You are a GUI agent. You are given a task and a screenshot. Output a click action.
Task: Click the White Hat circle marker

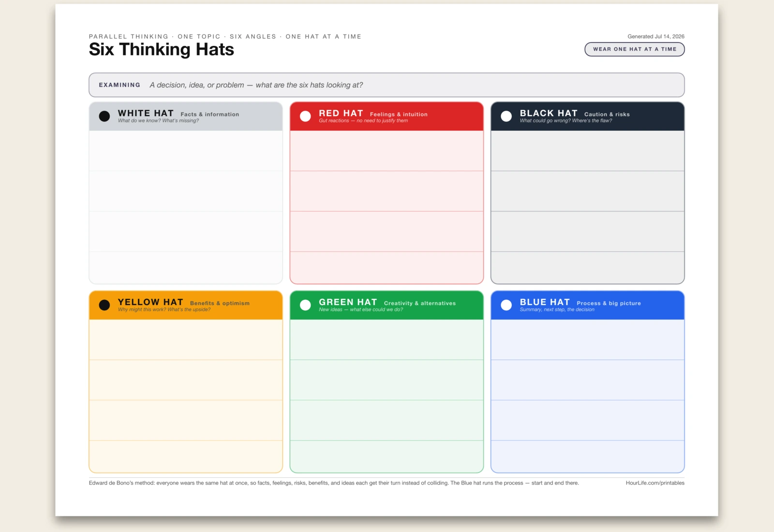point(104,116)
